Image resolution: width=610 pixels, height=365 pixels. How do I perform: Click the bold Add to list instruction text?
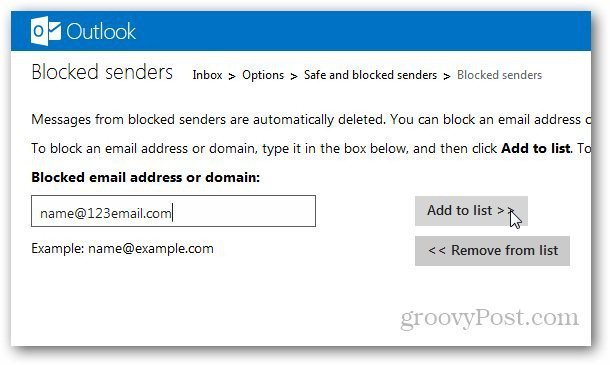tap(536, 148)
